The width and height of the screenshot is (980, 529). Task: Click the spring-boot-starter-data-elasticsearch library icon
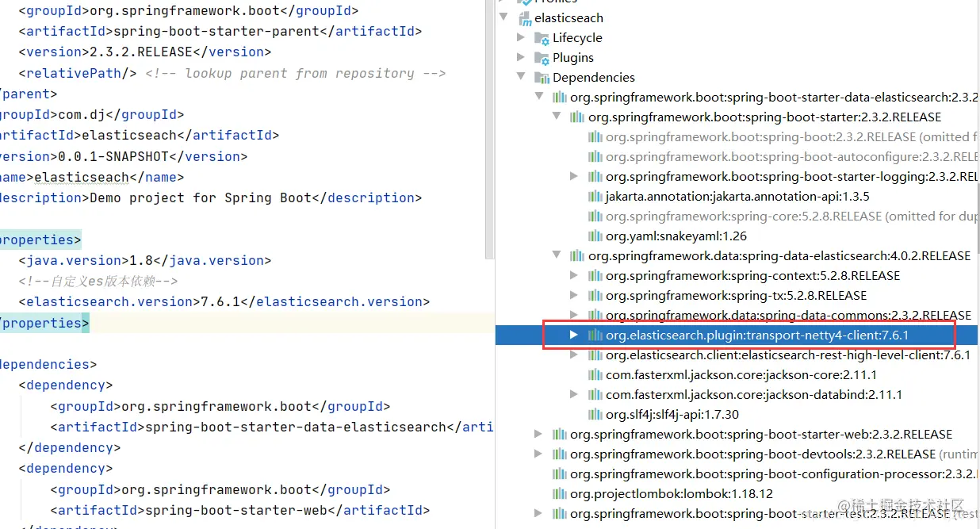[560, 97]
